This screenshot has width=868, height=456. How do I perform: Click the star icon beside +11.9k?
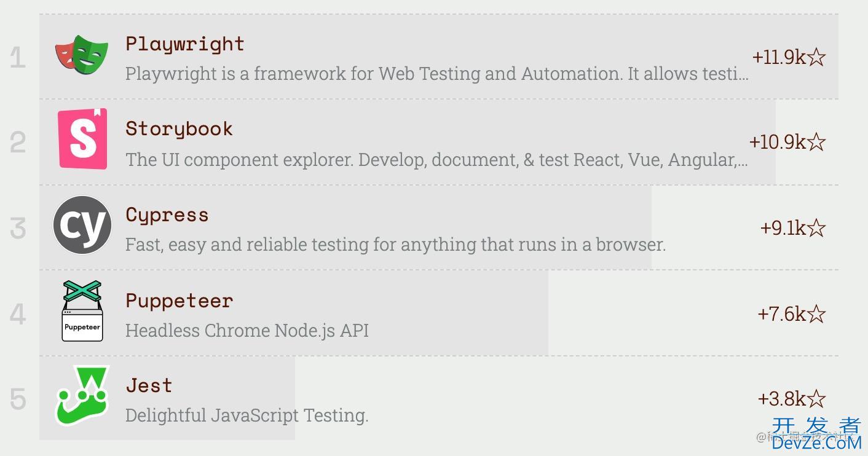click(x=816, y=57)
